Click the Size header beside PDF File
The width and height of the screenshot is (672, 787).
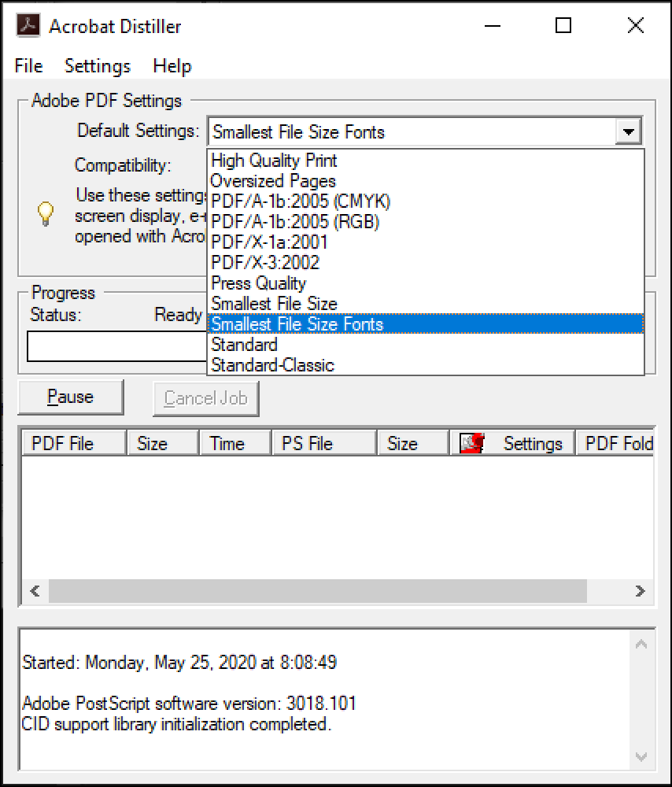[x=163, y=443]
